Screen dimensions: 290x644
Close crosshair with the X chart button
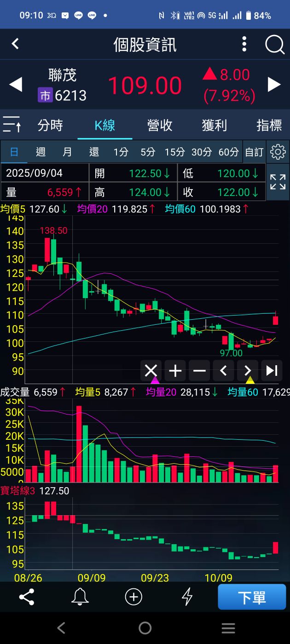[x=151, y=370]
